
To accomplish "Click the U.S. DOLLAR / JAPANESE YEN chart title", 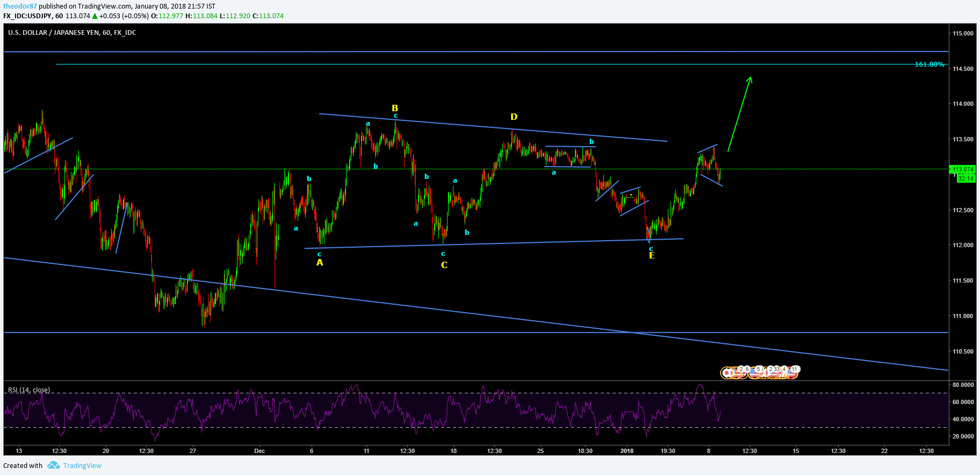I will click(72, 33).
